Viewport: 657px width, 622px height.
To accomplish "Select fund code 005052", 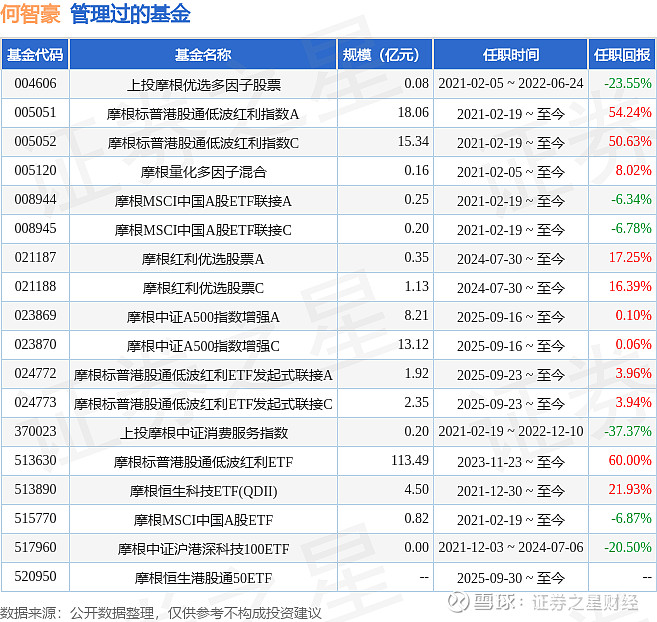I will tap(35, 141).
